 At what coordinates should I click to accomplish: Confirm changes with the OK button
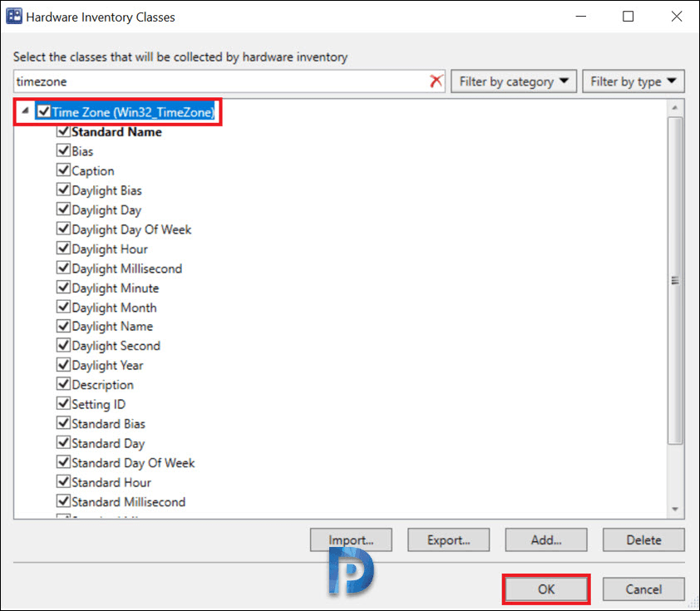click(x=545, y=589)
